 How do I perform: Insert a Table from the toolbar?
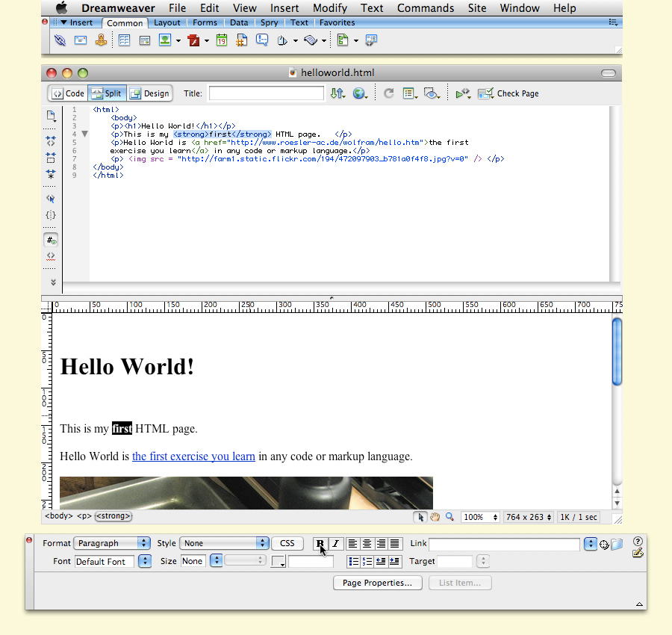[124, 40]
